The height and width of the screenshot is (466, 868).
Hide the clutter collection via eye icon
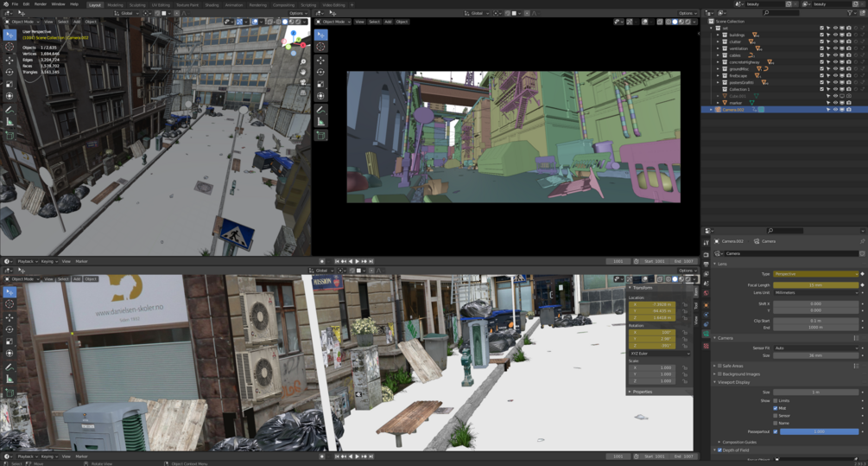pos(835,41)
